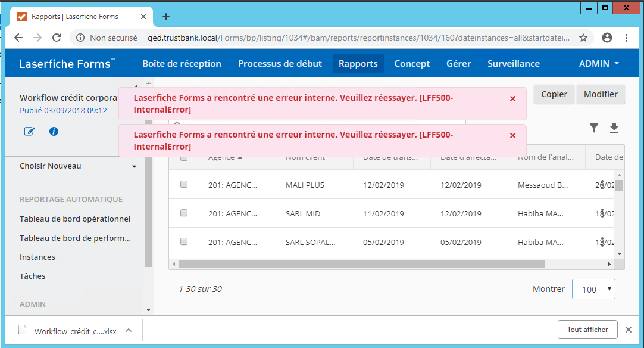Click the address bar URL field
The height and width of the screenshot is (348, 644).
[x=358, y=38]
